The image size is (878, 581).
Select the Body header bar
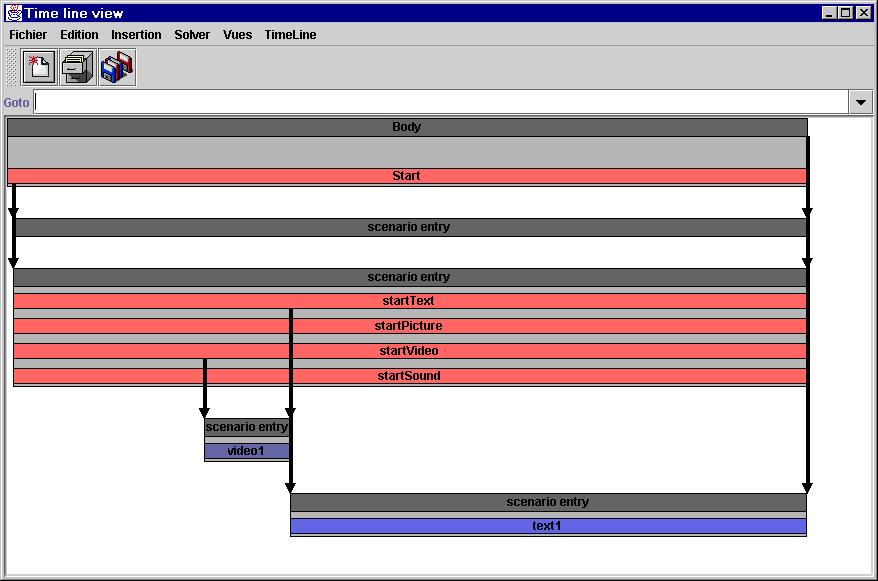407,127
